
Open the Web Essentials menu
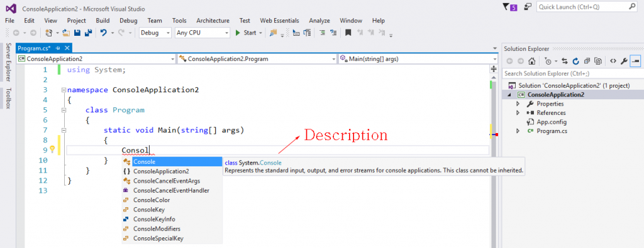(279, 21)
